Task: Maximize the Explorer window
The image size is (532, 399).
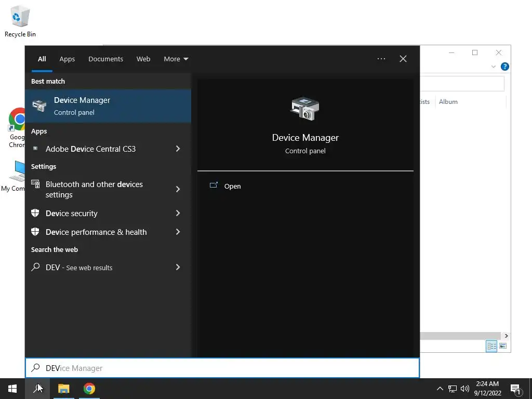Action: tap(475, 52)
